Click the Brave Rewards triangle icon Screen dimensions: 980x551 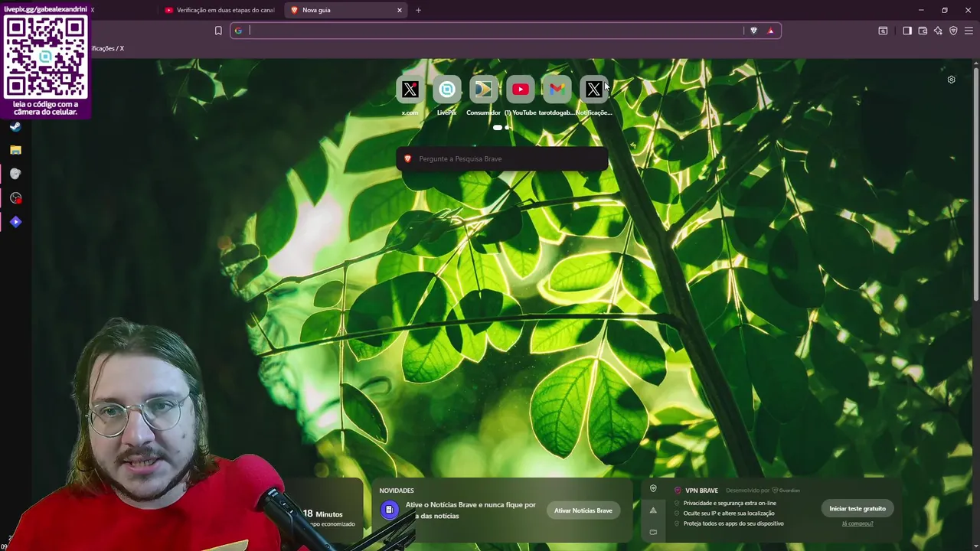tap(770, 31)
